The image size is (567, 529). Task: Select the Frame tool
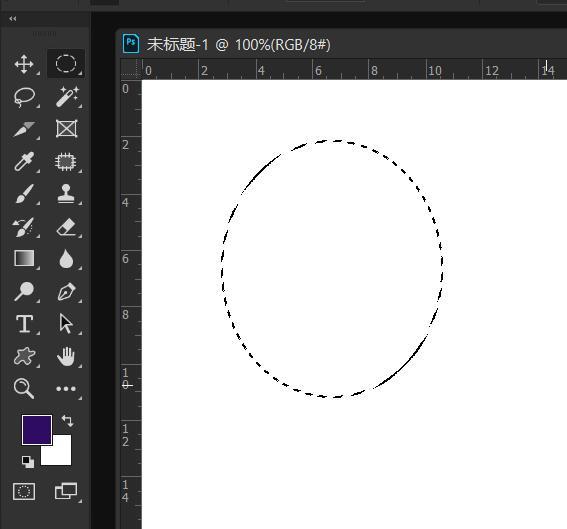pos(67,129)
